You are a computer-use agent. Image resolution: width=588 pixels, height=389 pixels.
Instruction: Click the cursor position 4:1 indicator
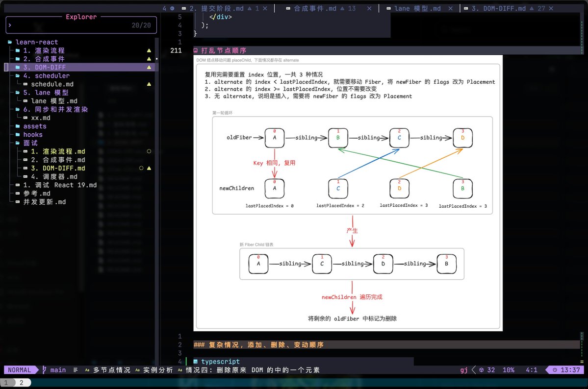[532, 370]
